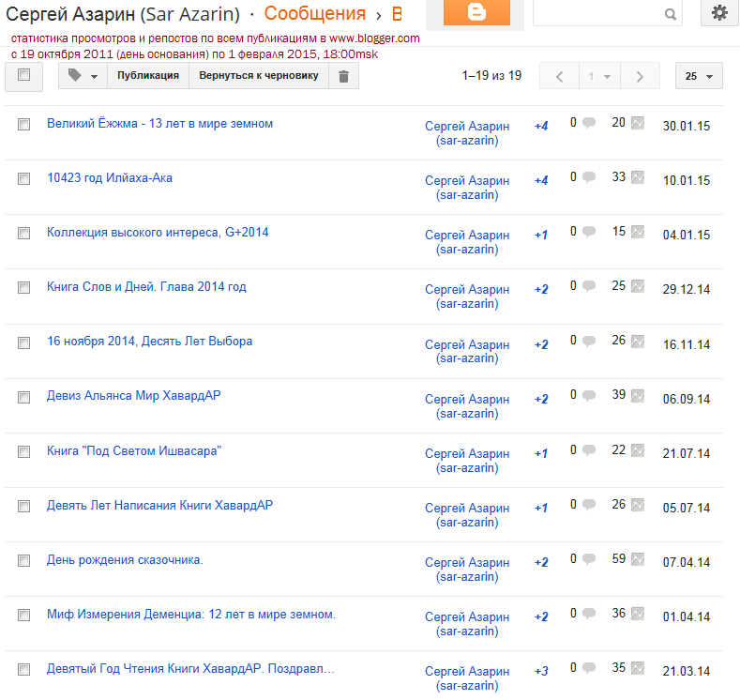The image size is (740, 700).
Task: Open the page number 1 dropdown
Action: click(x=599, y=76)
